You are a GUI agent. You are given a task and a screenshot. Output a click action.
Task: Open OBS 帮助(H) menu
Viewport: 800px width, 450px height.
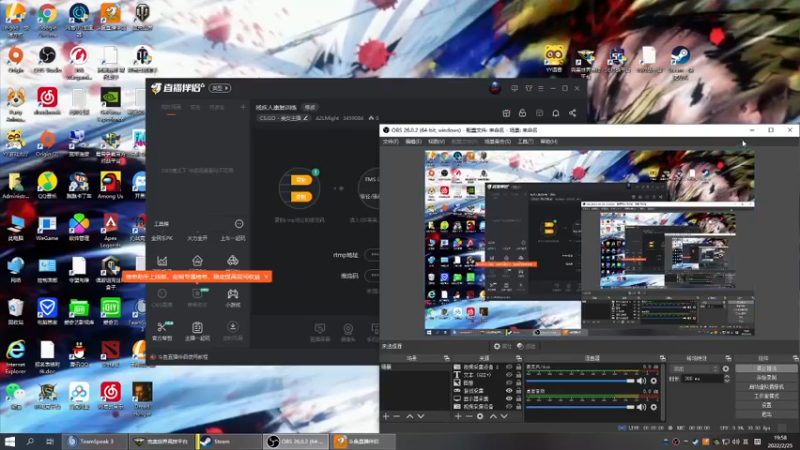pos(549,141)
